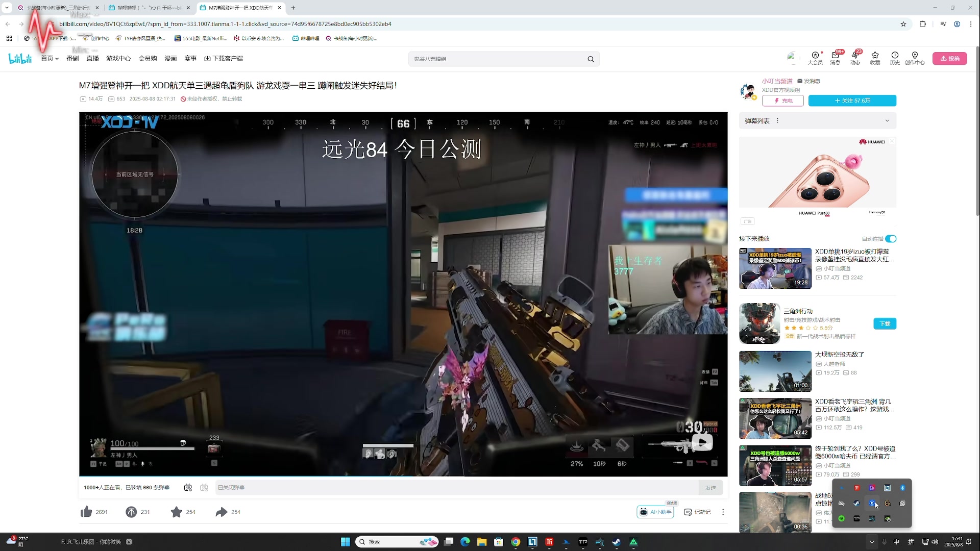Collapse the hidden tray icons chevron on the taskbar
980x551 pixels.
point(872,542)
